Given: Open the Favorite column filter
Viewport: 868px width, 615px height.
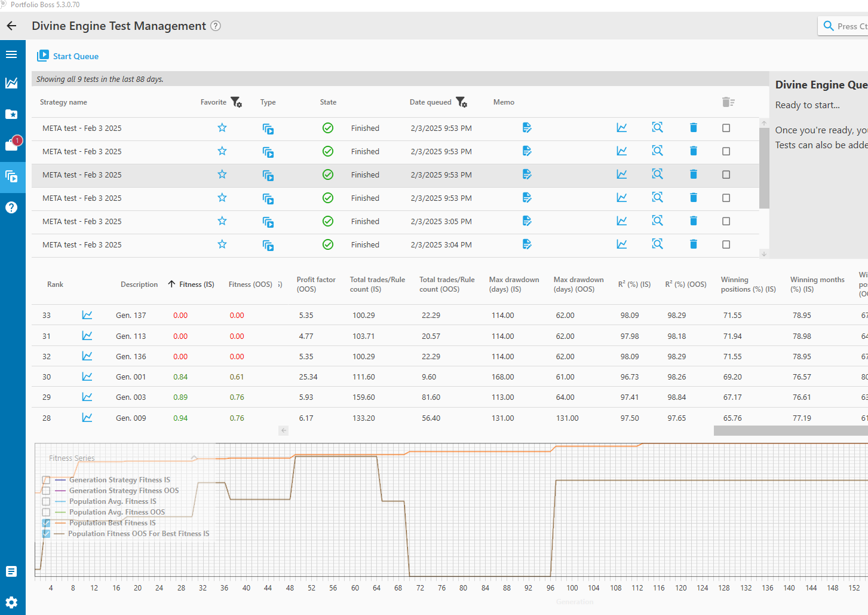Looking at the screenshot, I should pos(237,102).
